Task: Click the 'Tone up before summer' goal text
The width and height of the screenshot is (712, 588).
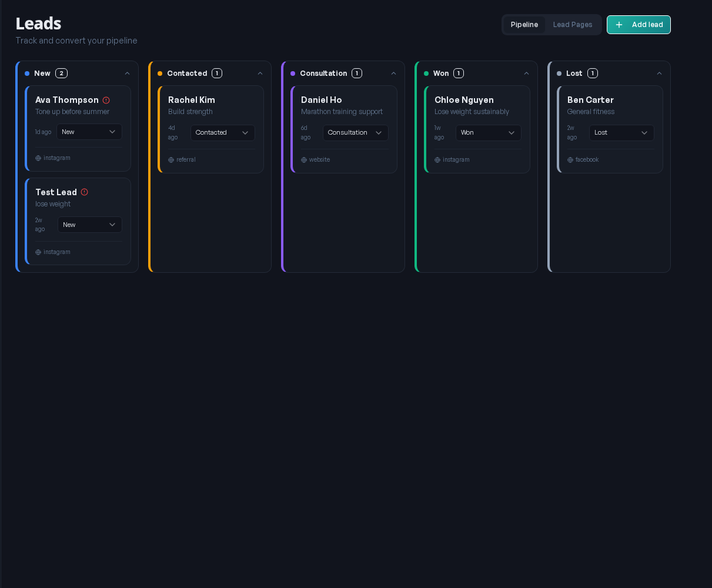Action: (72, 112)
